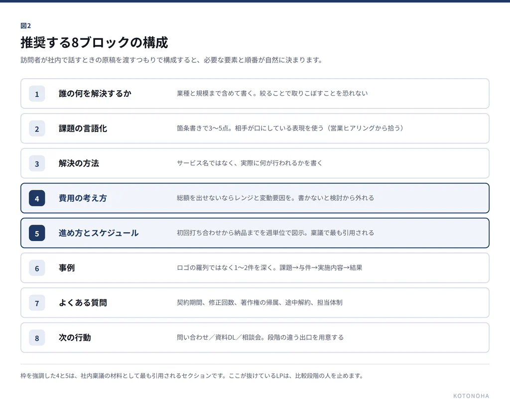This screenshot has height=420, width=510.
Task: Select the heading よくある質問
Action: coord(83,302)
